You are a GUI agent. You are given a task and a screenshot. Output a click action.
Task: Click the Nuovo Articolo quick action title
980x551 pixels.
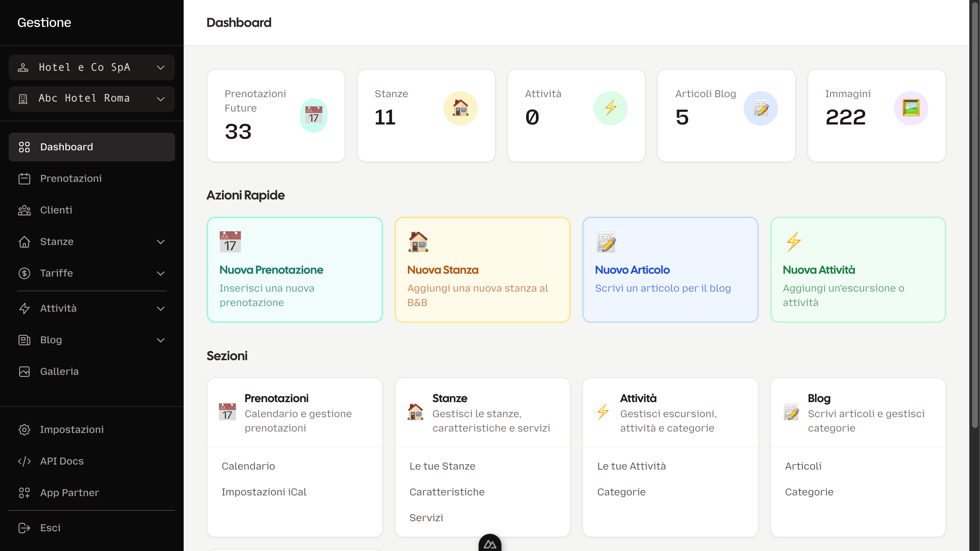632,270
